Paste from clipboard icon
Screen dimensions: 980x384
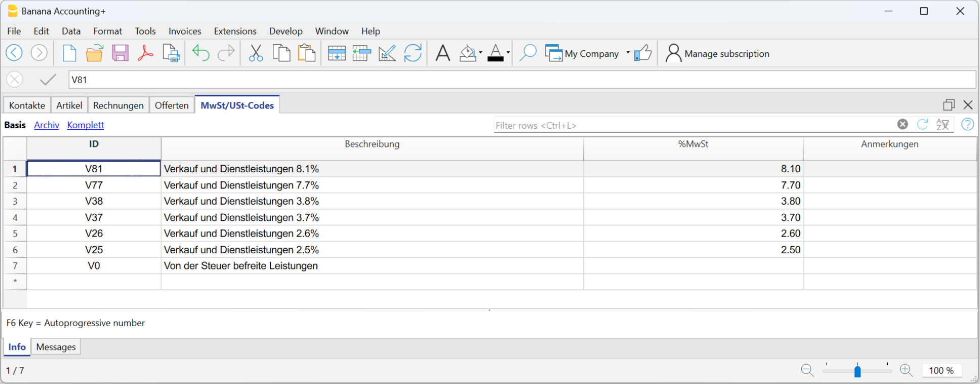307,53
